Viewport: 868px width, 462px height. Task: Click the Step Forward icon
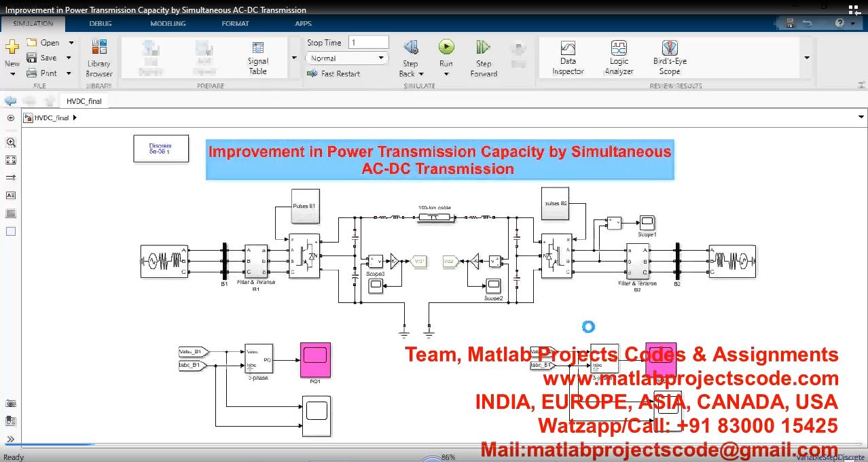pyautogui.click(x=483, y=48)
